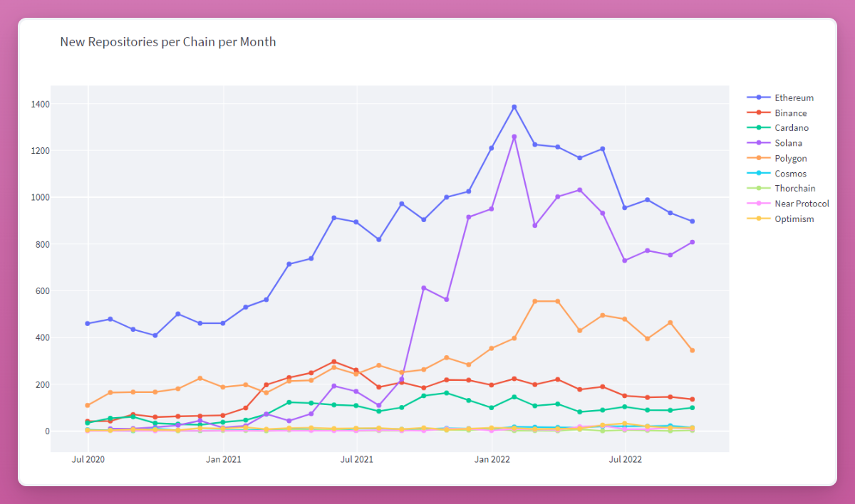The width and height of the screenshot is (855, 504).
Task: Toggle Ethereum series in the legend
Action: (794, 98)
